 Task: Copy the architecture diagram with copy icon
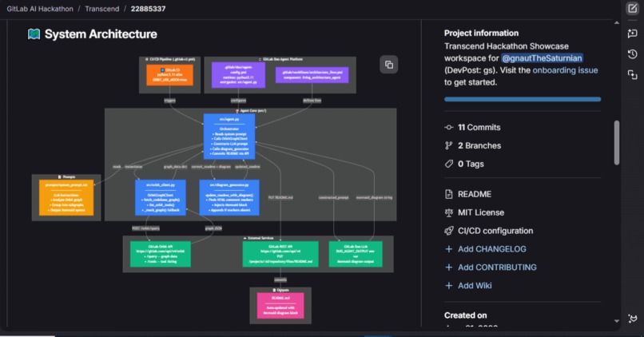point(388,65)
